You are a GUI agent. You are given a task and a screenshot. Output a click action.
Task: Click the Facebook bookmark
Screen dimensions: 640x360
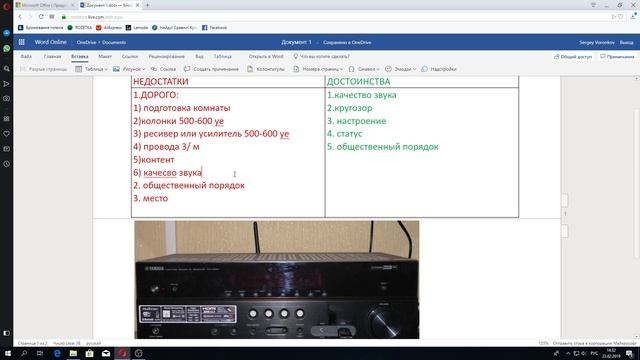215,27
